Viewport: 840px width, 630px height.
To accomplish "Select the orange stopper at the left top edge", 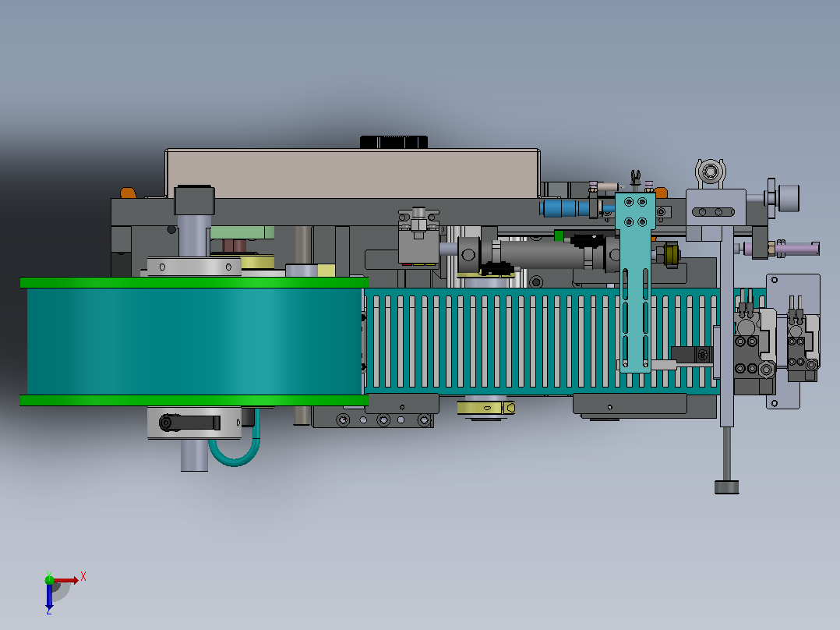I will click(128, 193).
